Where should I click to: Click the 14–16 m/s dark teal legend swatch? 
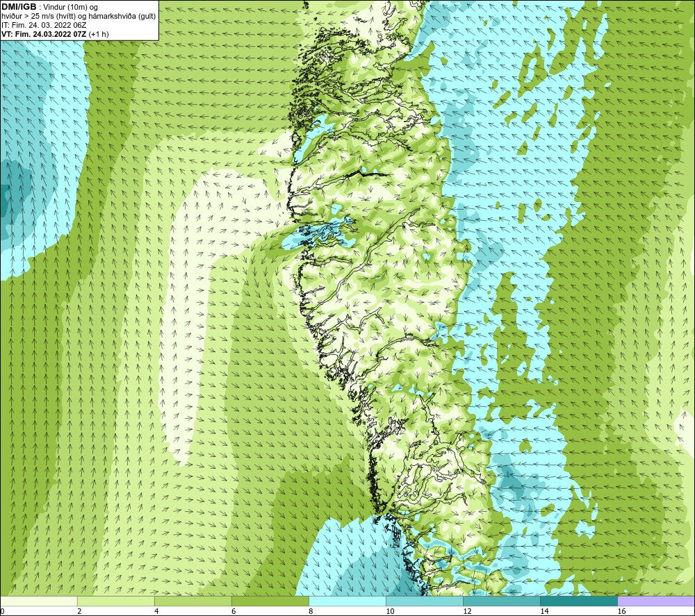pyautogui.click(x=579, y=601)
